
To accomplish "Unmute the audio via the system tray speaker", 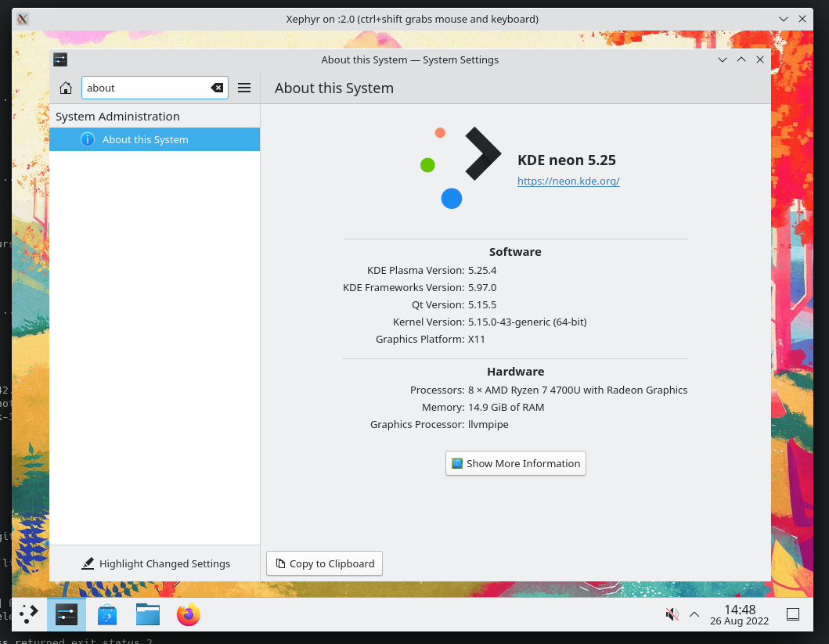I will [x=672, y=614].
